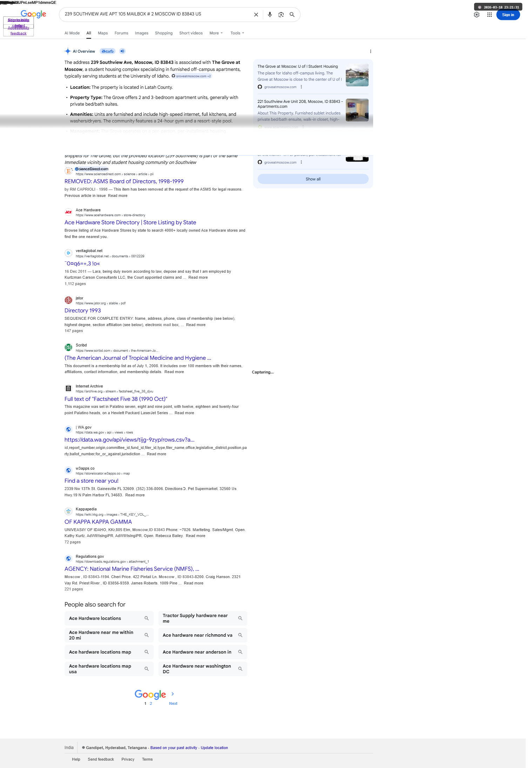532x768 pixels.
Task: Click the Next results link
Action: point(173,703)
